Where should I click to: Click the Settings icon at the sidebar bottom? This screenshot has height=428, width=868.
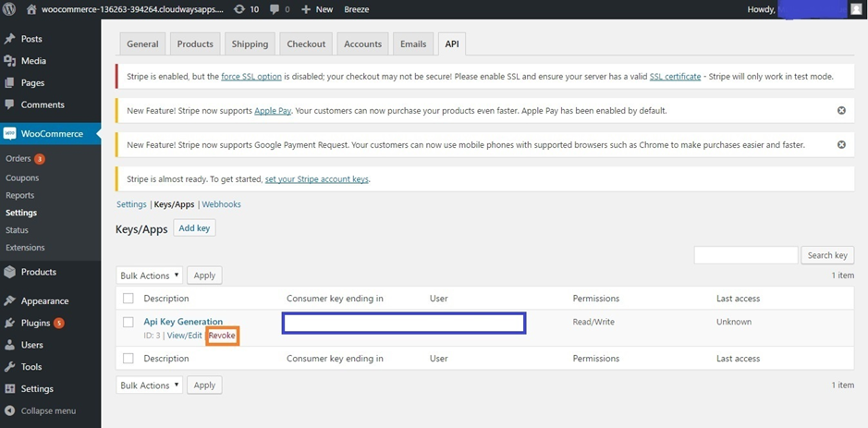pyautogui.click(x=9, y=388)
